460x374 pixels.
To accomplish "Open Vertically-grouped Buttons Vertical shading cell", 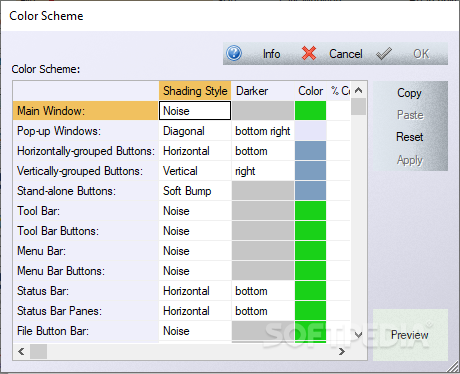I will click(195, 171).
